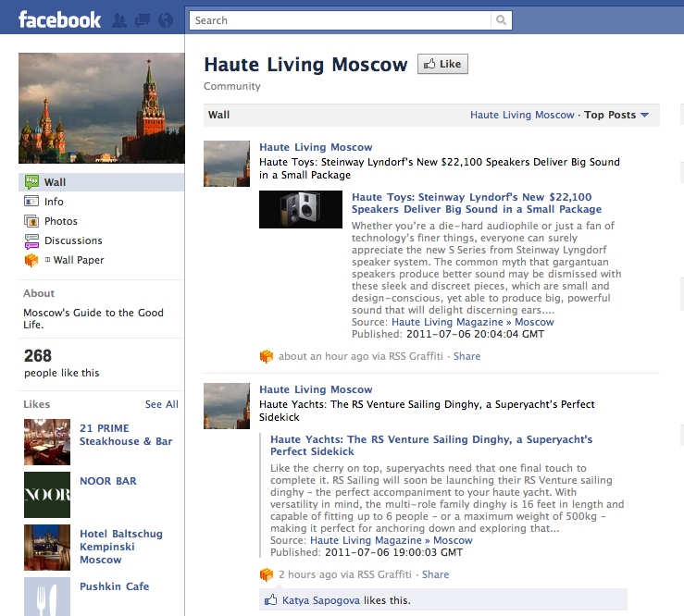The width and height of the screenshot is (684, 616).
Task: Open the notifications globe icon
Action: (x=166, y=19)
